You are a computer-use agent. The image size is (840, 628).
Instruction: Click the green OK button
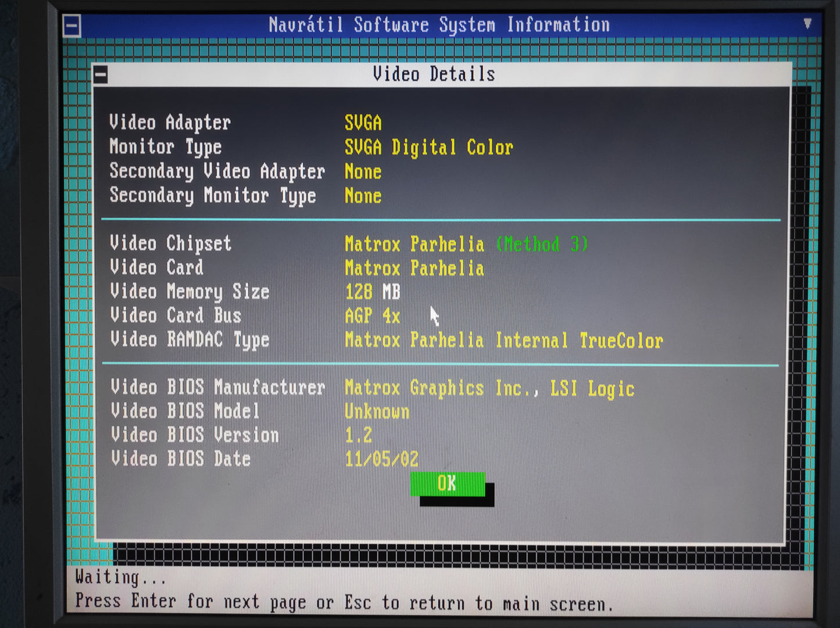coord(447,484)
